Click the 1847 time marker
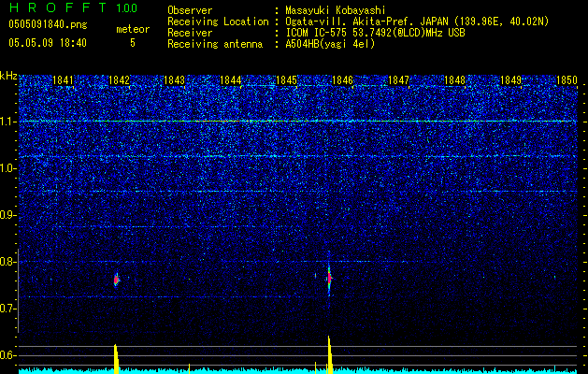 [398, 79]
